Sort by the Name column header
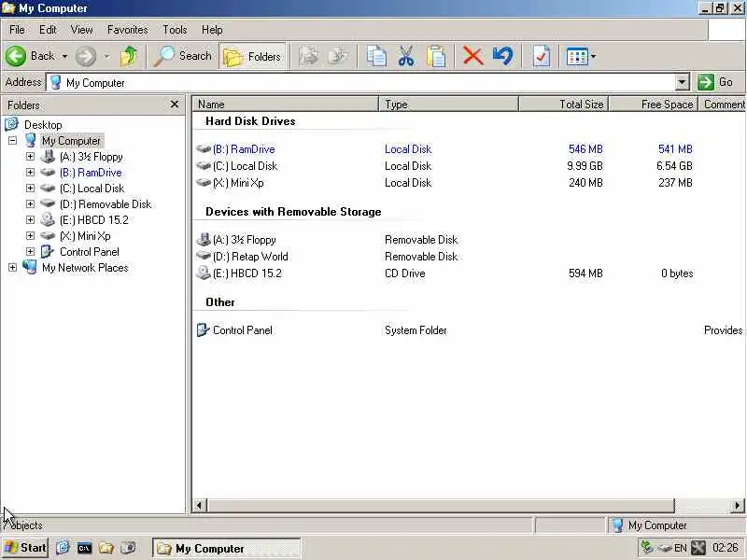Viewport: 747px width, 560px height. coord(285,104)
